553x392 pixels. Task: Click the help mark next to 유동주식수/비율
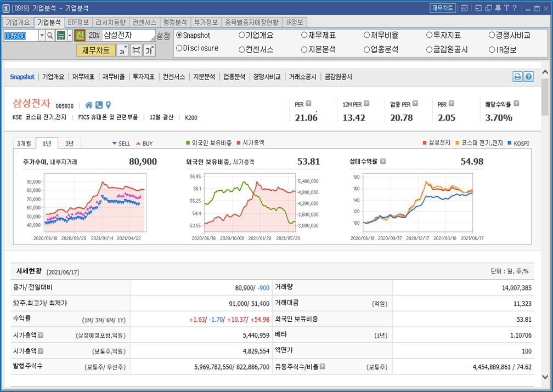(323, 367)
